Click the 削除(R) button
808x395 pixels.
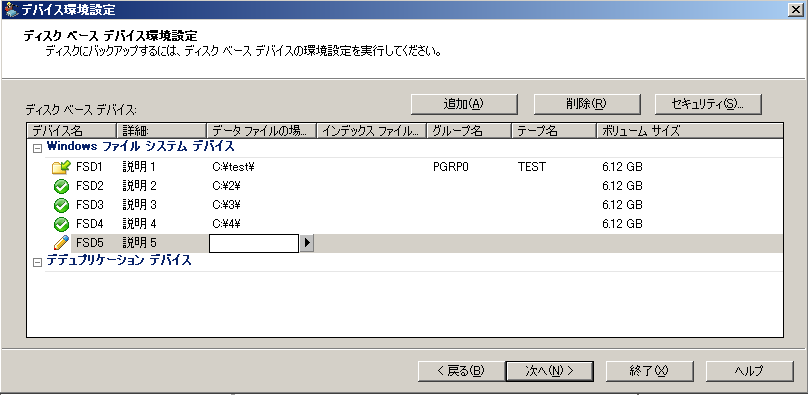click(586, 104)
